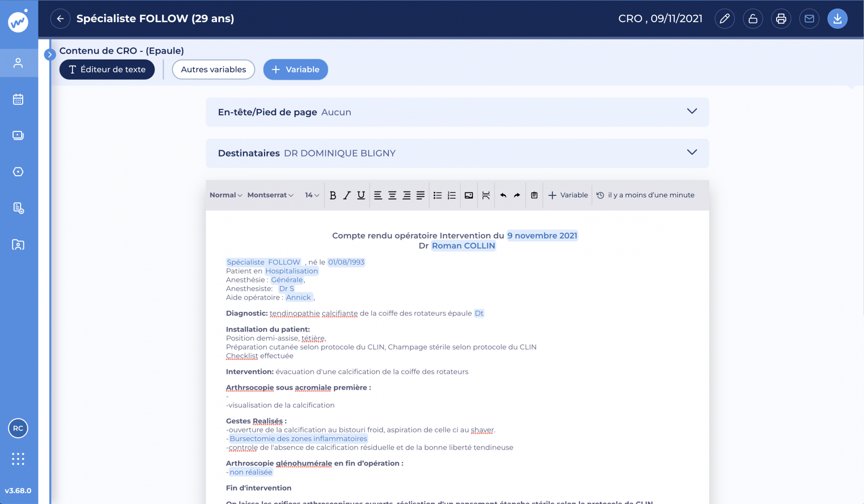Click the download icon in header
Image resolution: width=864 pixels, height=504 pixels.
click(837, 19)
